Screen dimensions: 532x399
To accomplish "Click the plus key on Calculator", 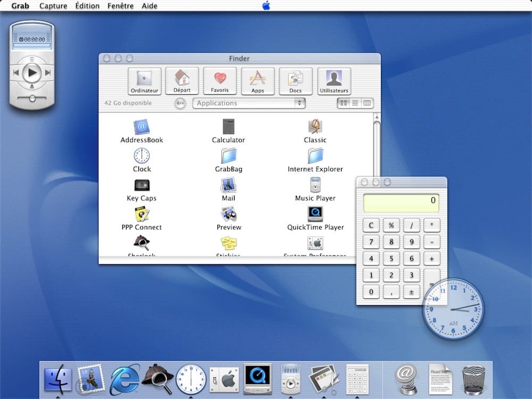I will point(431,259).
